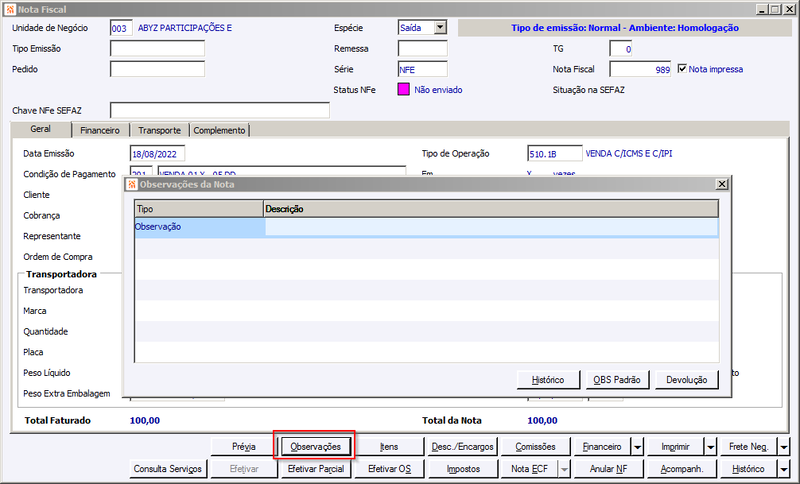This screenshot has width=800, height=484.
Task: Click the VENDA C/ICMS E C/IPI text
Action: [x=629, y=154]
